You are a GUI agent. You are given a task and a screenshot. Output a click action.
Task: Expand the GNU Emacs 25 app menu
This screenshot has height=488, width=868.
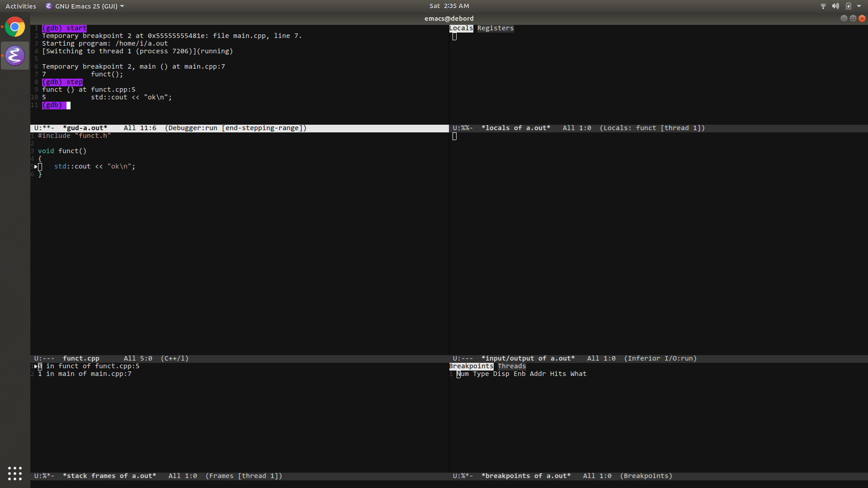[85, 6]
